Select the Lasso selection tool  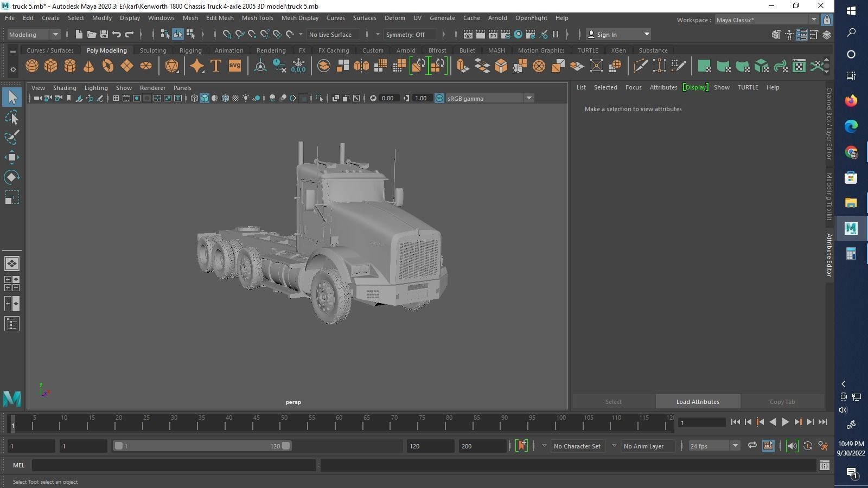click(x=12, y=117)
